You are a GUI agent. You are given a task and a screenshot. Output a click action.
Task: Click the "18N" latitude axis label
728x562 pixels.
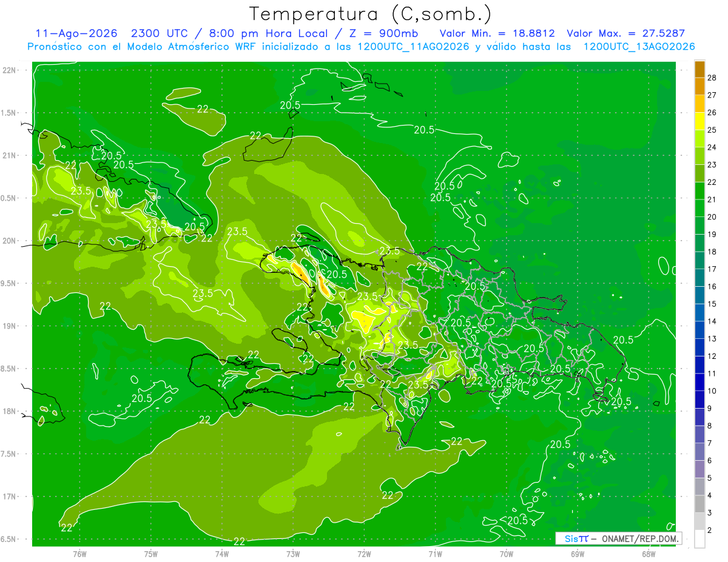tap(9, 412)
